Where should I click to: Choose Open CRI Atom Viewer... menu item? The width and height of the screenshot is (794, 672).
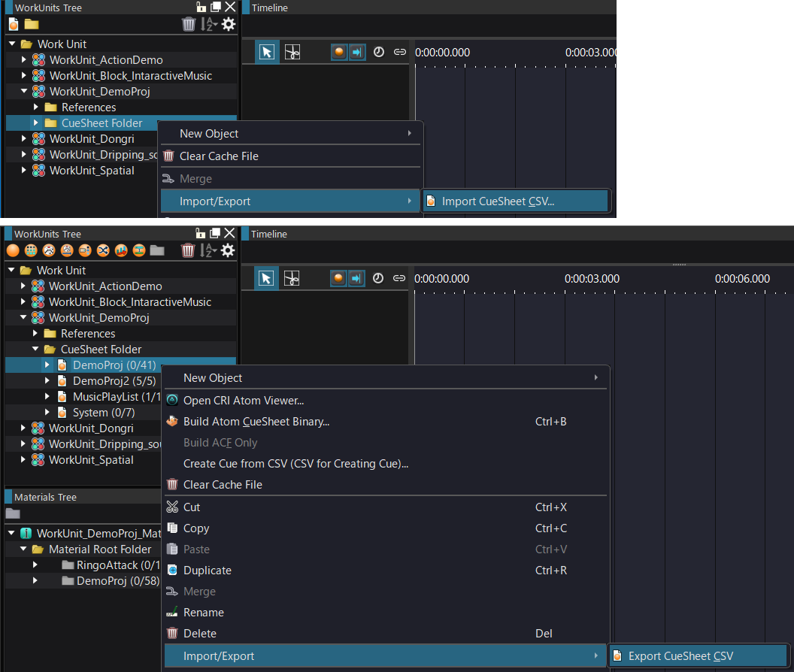point(386,400)
